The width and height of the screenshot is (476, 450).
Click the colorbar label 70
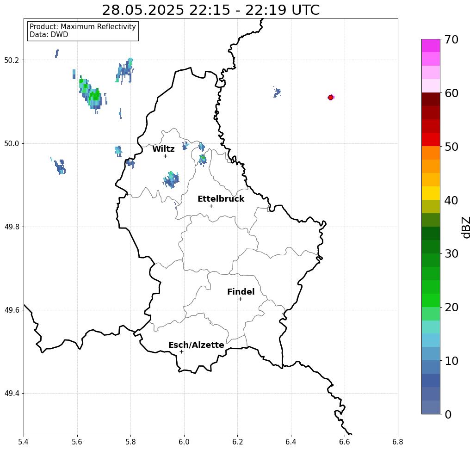(x=451, y=39)
